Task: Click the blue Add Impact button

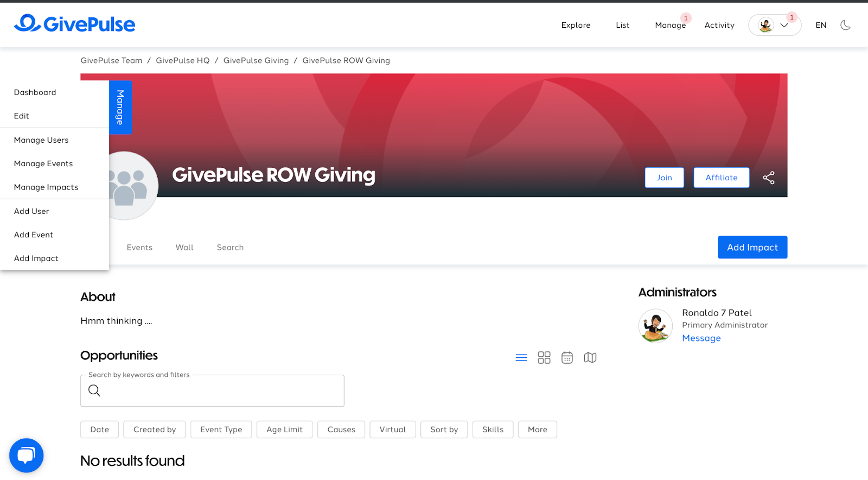Action: click(752, 247)
